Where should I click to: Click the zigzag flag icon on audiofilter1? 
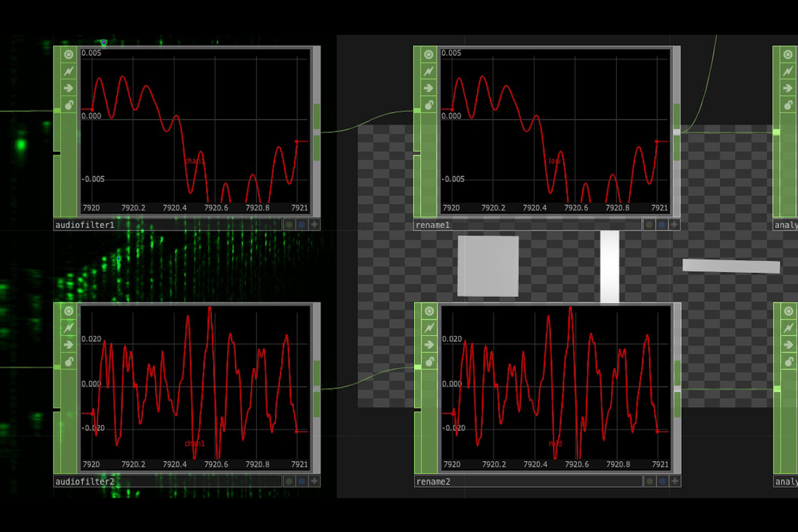point(69,71)
